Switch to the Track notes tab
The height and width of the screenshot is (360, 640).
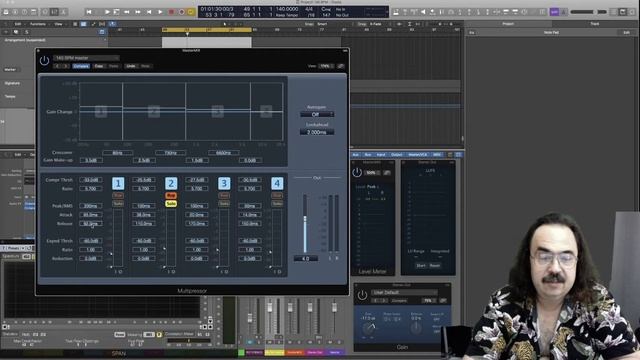(x=595, y=24)
